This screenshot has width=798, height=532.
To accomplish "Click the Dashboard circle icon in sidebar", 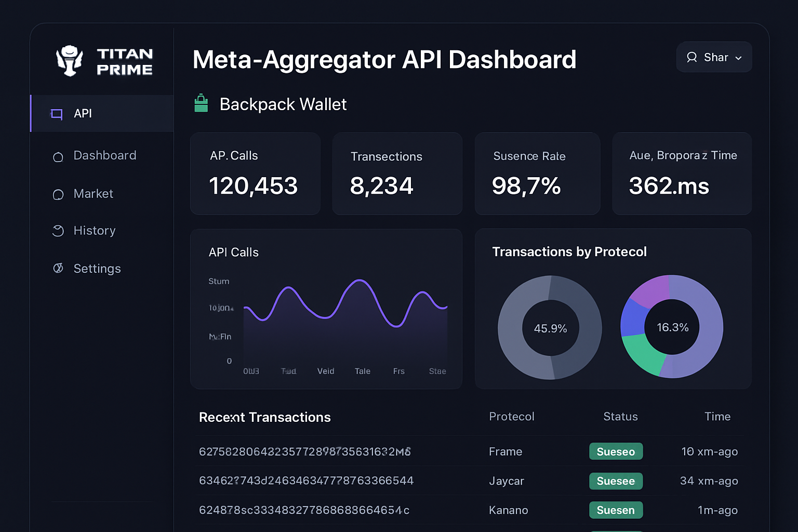I will click(58, 156).
